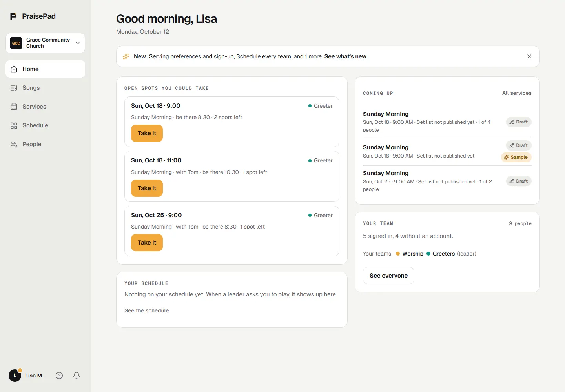Select the Home nav item
This screenshot has width=565, height=392.
(46, 69)
